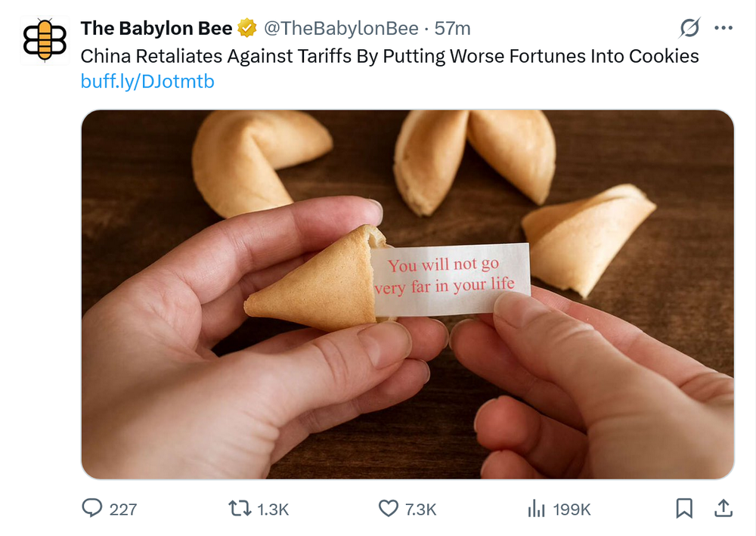Screen dimensions: 756x536
Task: Click the 1.3K reposts count
Action: 273,510
